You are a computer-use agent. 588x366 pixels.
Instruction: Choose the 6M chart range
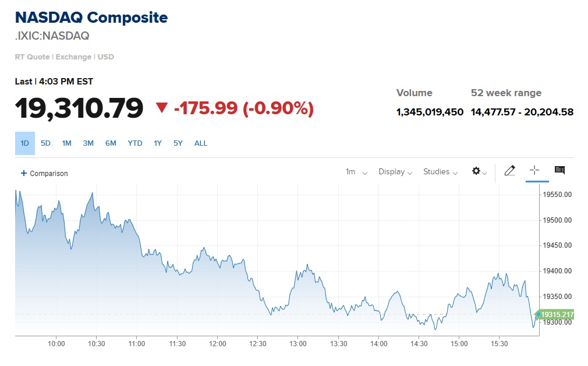(111, 143)
